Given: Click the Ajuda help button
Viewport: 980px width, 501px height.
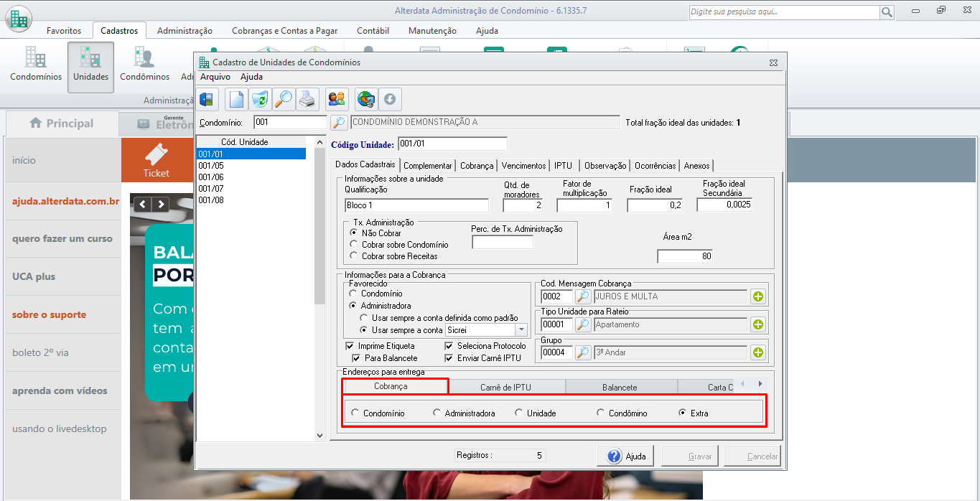Looking at the screenshot, I should (x=626, y=456).
